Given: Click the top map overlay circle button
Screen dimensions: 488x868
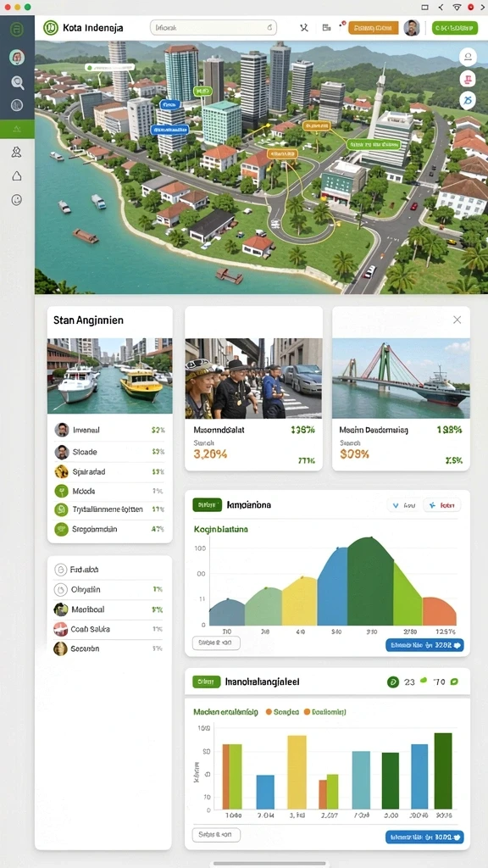Looking at the screenshot, I should click(468, 57).
